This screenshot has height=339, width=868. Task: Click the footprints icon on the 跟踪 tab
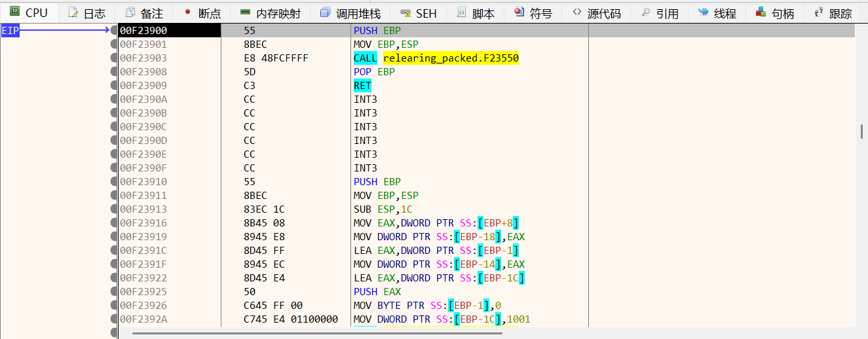coord(818,12)
